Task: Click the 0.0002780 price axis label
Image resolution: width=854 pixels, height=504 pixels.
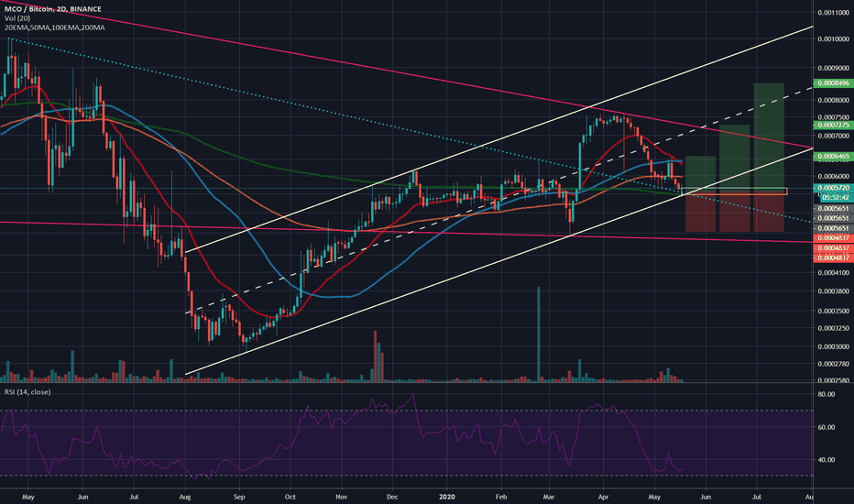Action: click(833, 364)
